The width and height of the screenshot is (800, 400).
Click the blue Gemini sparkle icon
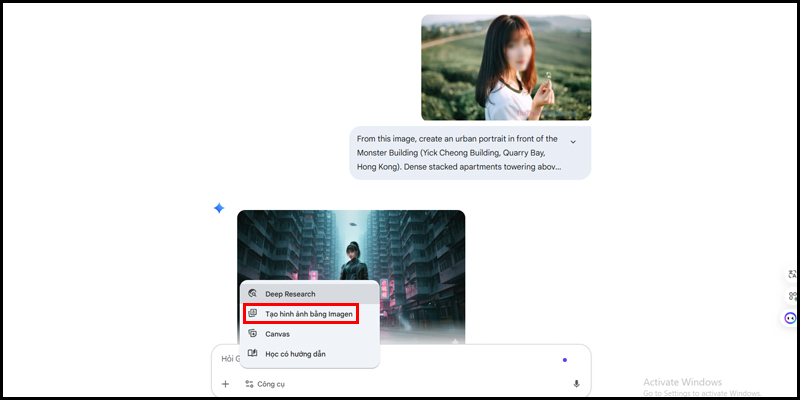(219, 208)
